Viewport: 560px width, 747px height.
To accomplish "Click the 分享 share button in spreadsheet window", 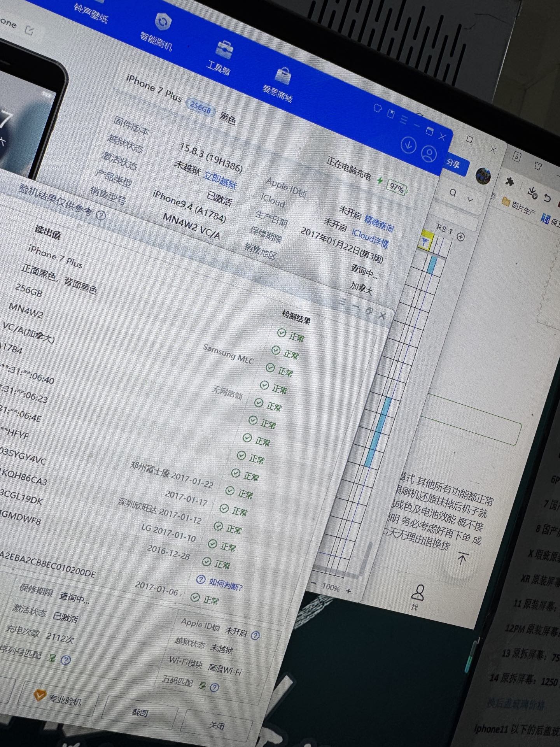I will click(453, 163).
